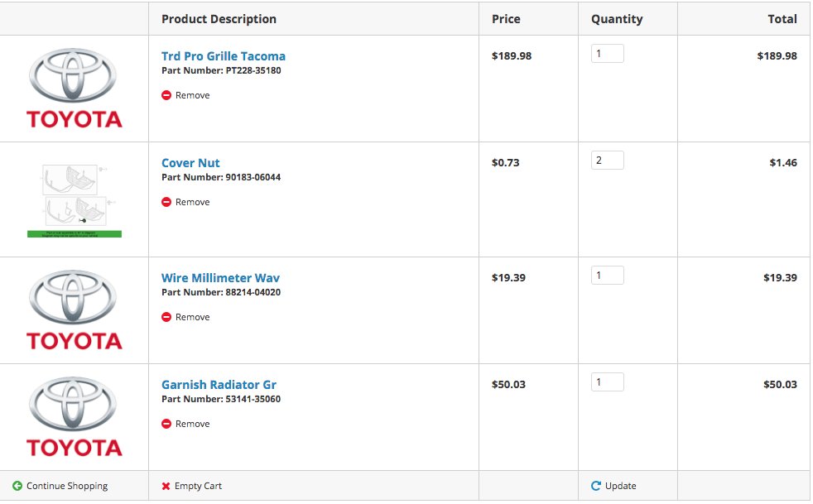The height and width of the screenshot is (504, 813).
Task: Click the green Continue Shopping arrow icon
Action: [17, 486]
